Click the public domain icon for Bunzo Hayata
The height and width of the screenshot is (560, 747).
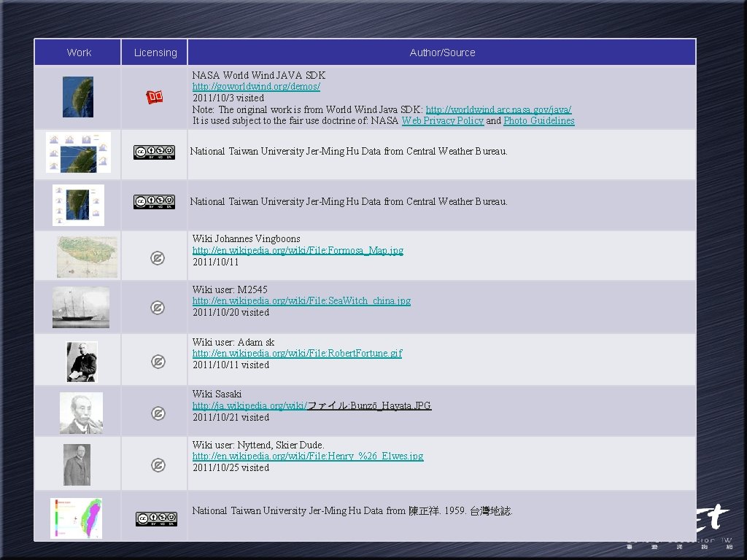[158, 413]
